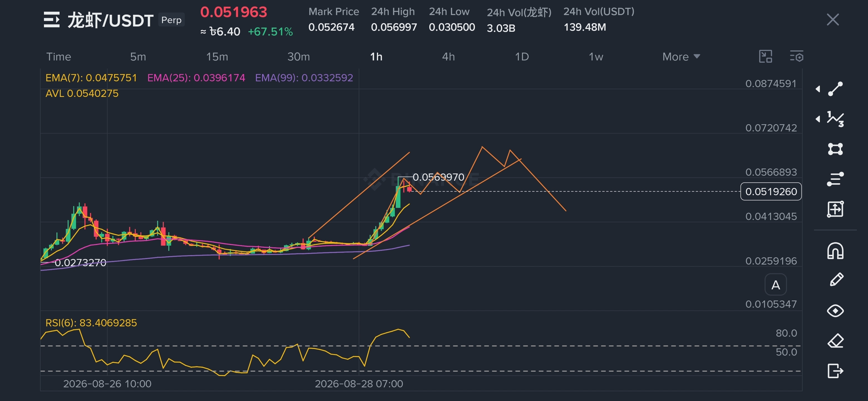The height and width of the screenshot is (401, 868).
Task: Tap Mark Price value 0.052674
Action: click(x=331, y=27)
